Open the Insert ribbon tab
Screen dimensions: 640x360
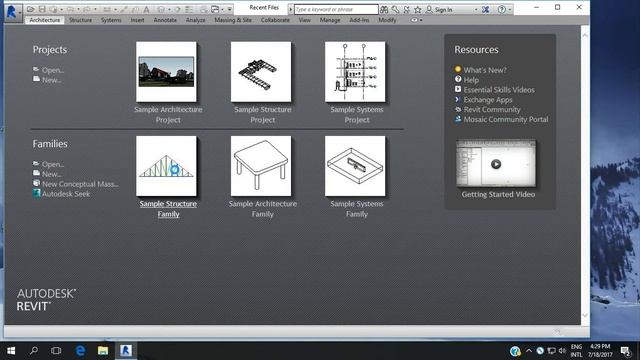click(x=138, y=20)
